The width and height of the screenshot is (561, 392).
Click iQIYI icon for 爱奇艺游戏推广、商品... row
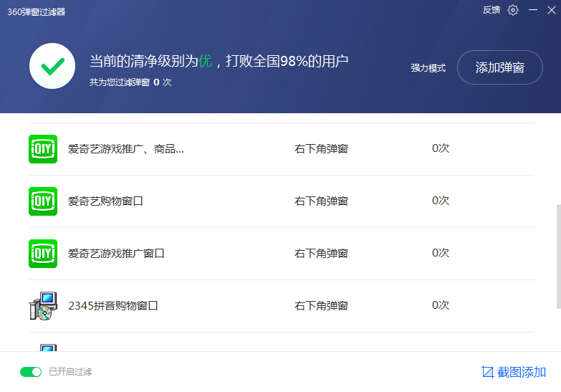click(x=43, y=149)
